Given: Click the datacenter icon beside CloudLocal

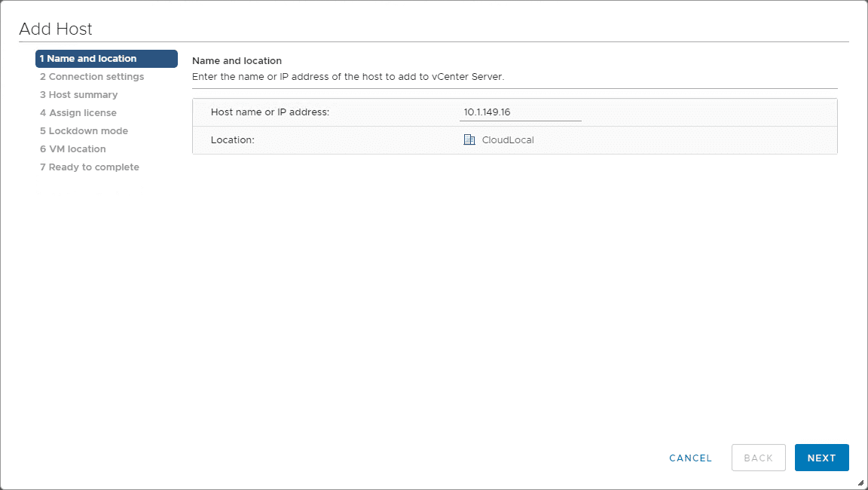Looking at the screenshot, I should click(x=469, y=139).
